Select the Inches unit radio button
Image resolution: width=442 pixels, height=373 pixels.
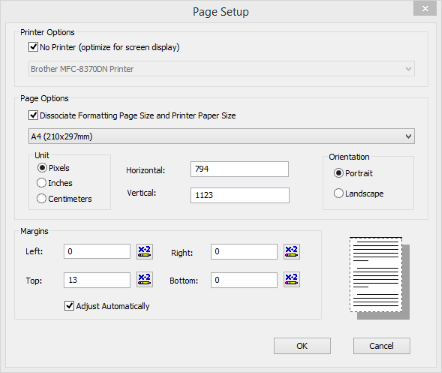(42, 183)
